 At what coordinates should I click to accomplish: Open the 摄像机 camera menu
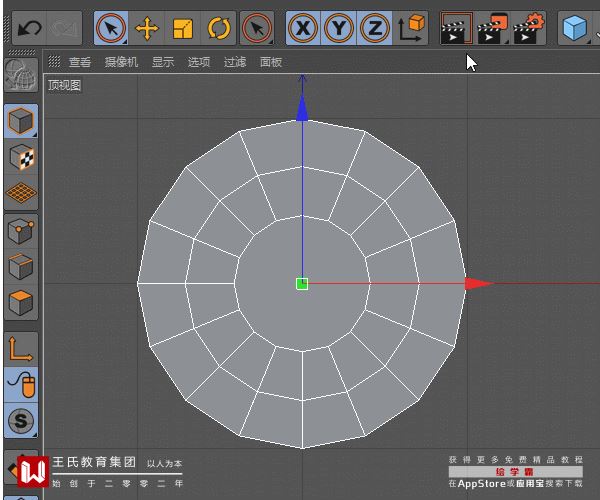coord(121,62)
